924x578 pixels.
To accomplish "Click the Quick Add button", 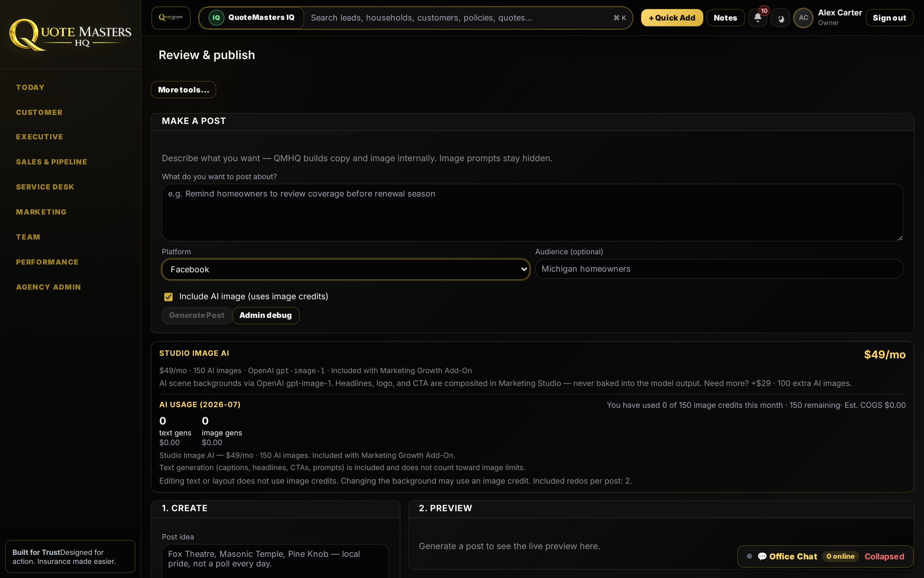I will click(672, 18).
